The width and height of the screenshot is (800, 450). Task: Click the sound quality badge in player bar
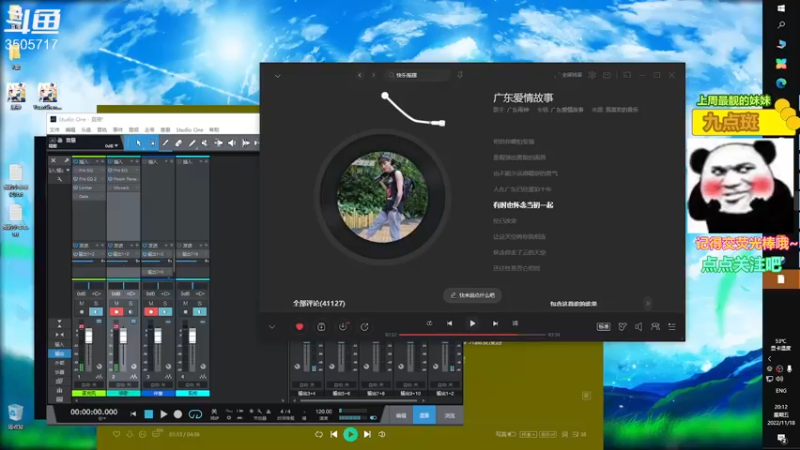click(603, 327)
